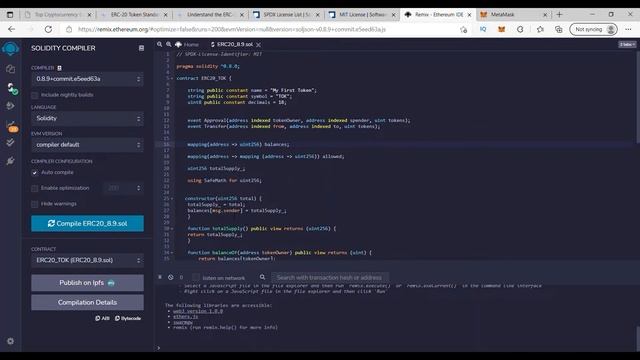Screen dimensions: 640x360
Task: Toggle Include nightly builds checkbox
Action: 35,95
